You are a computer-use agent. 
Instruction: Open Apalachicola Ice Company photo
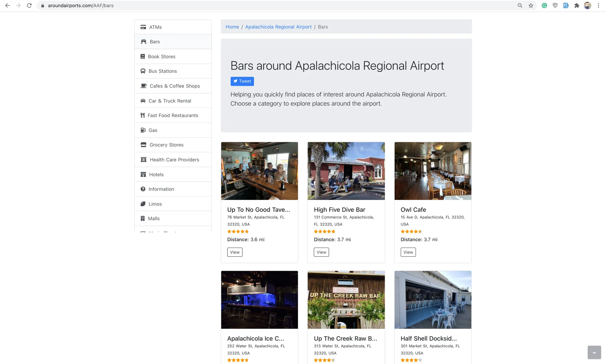point(260,300)
